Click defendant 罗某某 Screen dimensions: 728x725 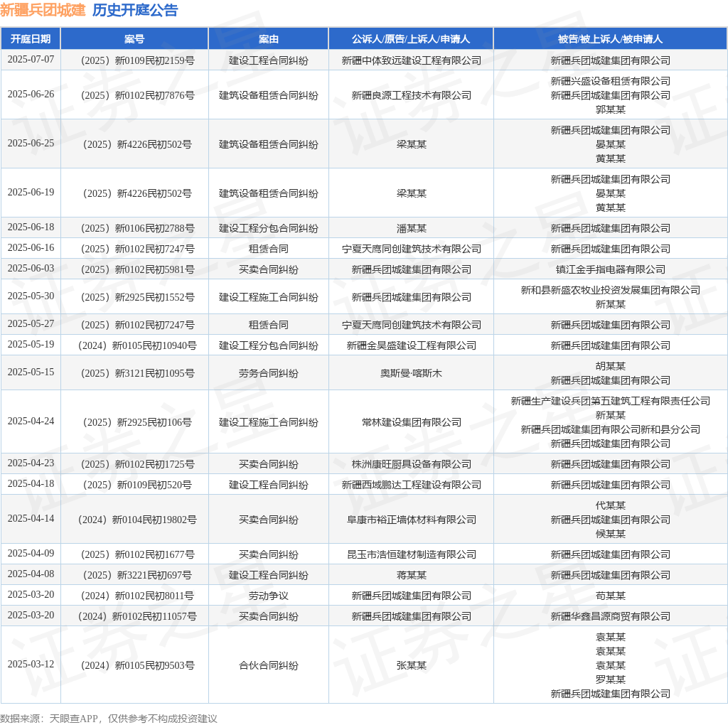[x=610, y=680]
